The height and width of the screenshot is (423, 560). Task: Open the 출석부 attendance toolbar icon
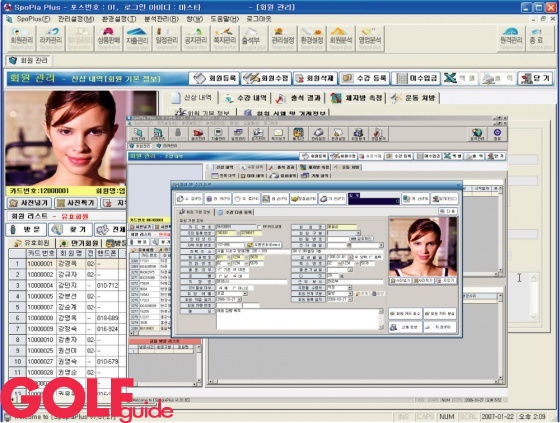[x=251, y=38]
